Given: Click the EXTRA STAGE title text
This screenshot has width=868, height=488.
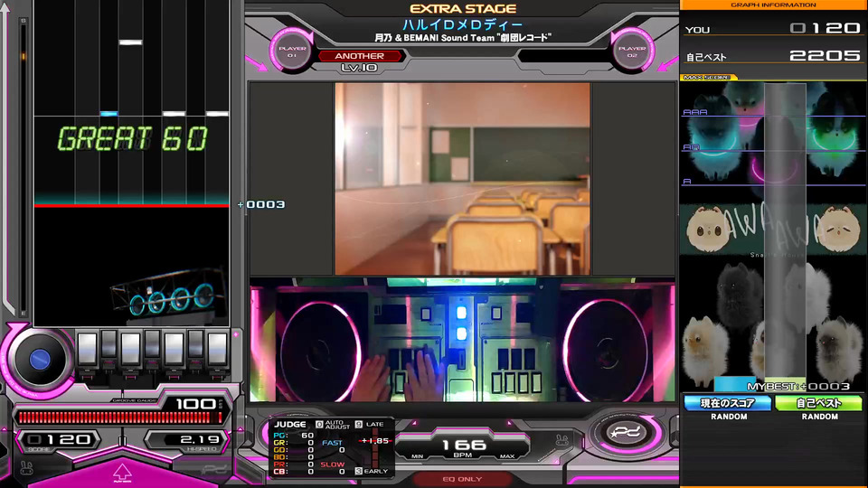Looking at the screenshot, I should (x=463, y=9).
